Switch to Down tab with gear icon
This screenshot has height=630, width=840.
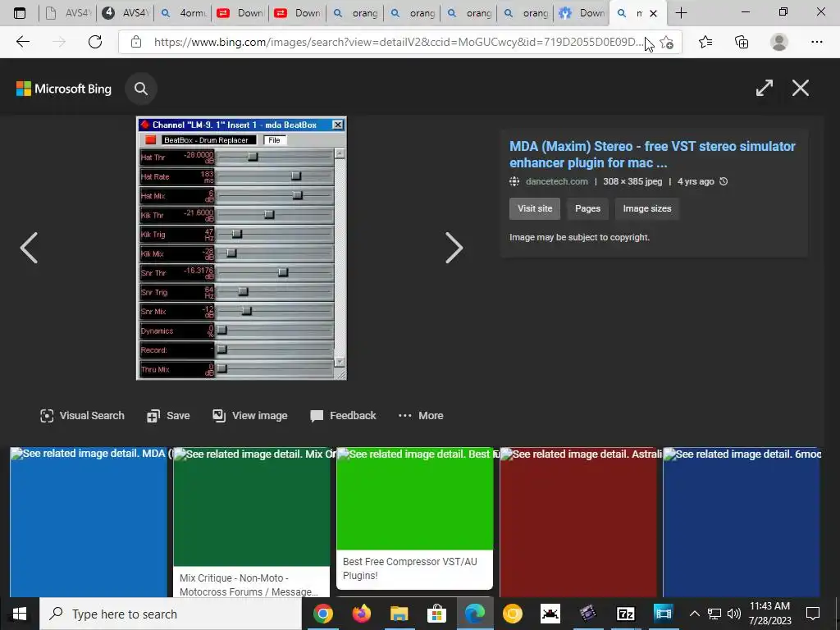582,13
